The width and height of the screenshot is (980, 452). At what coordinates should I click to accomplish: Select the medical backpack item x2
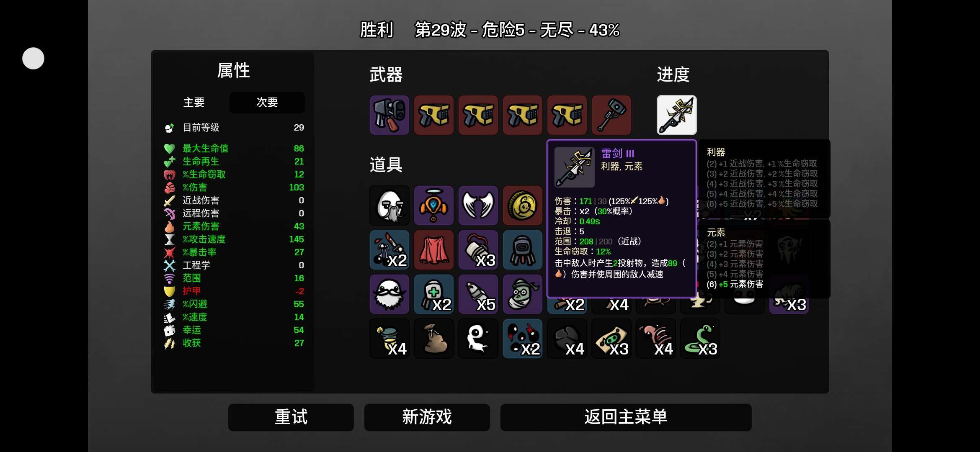(x=433, y=294)
